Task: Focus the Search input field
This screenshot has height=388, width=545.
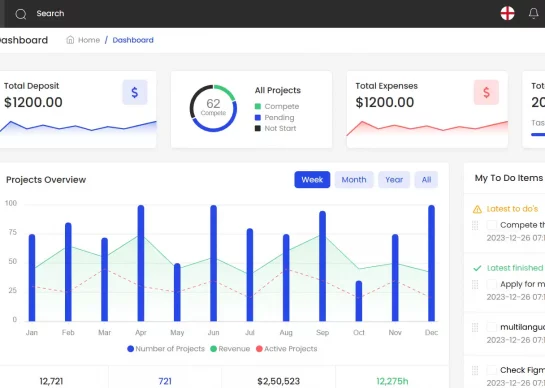Action: [x=50, y=14]
